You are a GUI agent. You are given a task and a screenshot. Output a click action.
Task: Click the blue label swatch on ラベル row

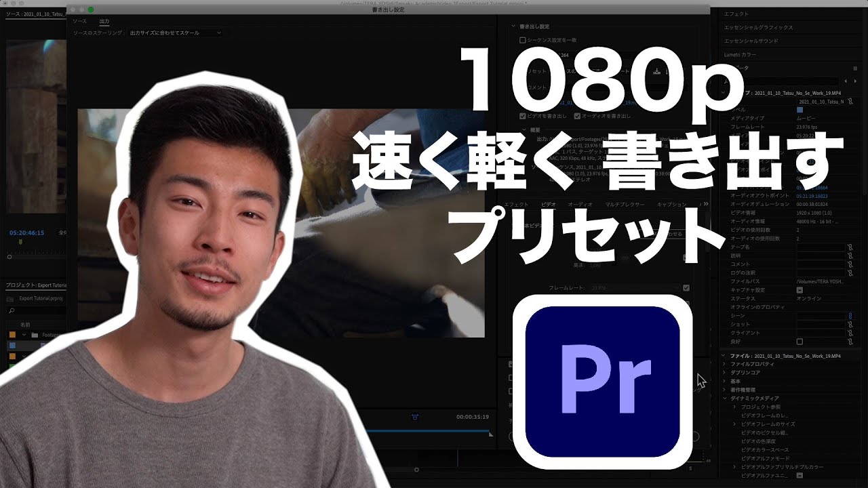[x=800, y=110]
